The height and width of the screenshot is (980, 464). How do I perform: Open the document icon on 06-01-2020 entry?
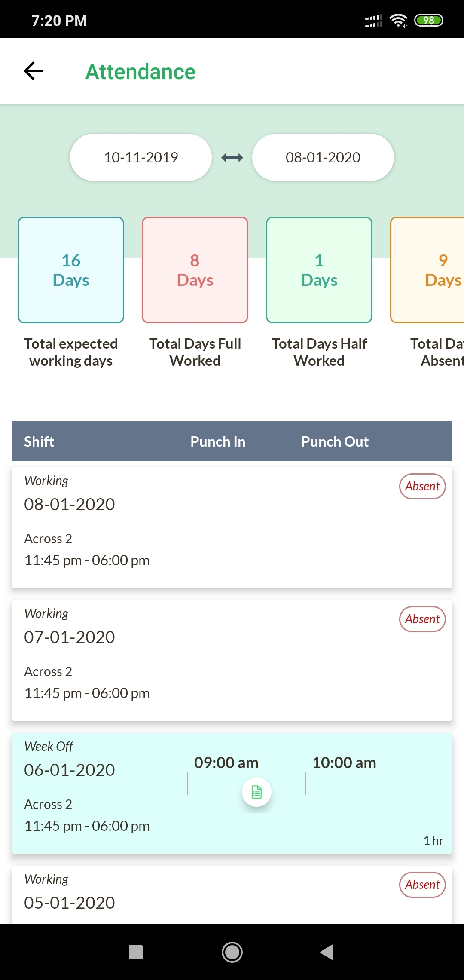click(256, 792)
